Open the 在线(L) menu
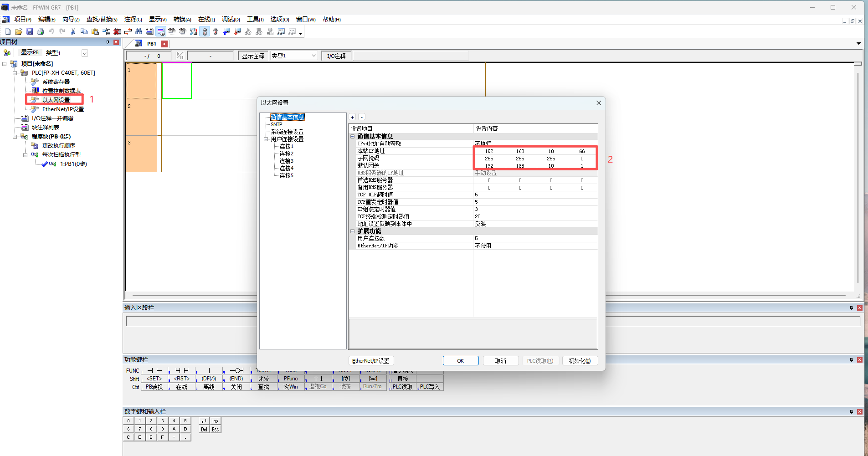Viewport: 868px width, 456px height. [x=206, y=19]
